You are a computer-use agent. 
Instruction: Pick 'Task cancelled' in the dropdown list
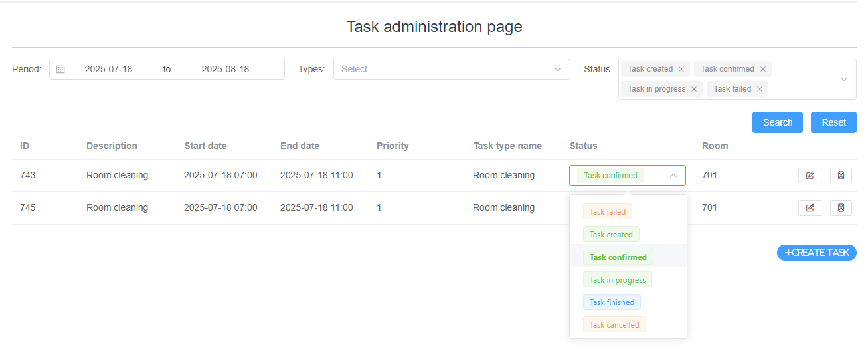[x=614, y=325]
